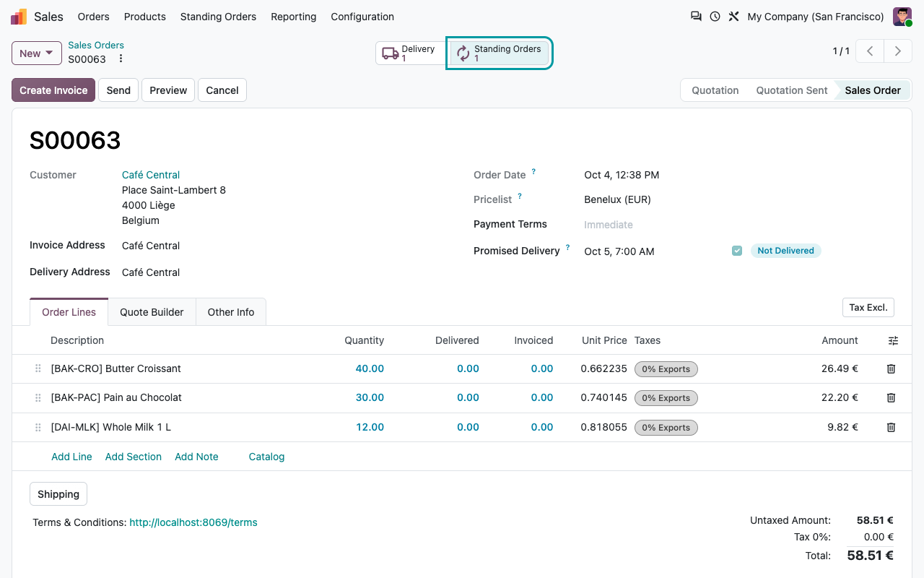Open the Sales app home icon
Screen dimensions: 924x578
coord(19,17)
